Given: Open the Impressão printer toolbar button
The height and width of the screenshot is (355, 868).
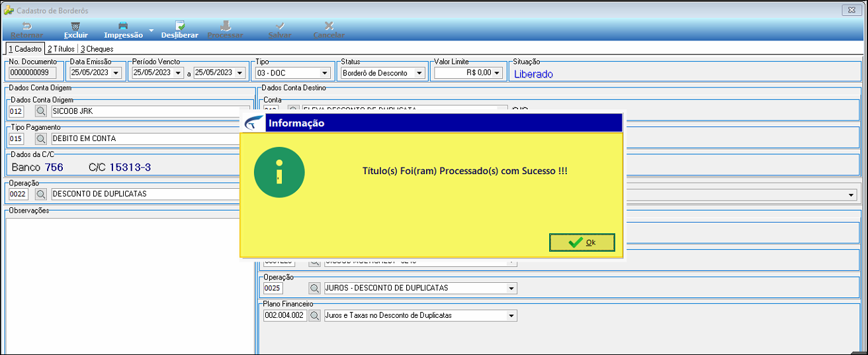Looking at the screenshot, I should (x=123, y=30).
